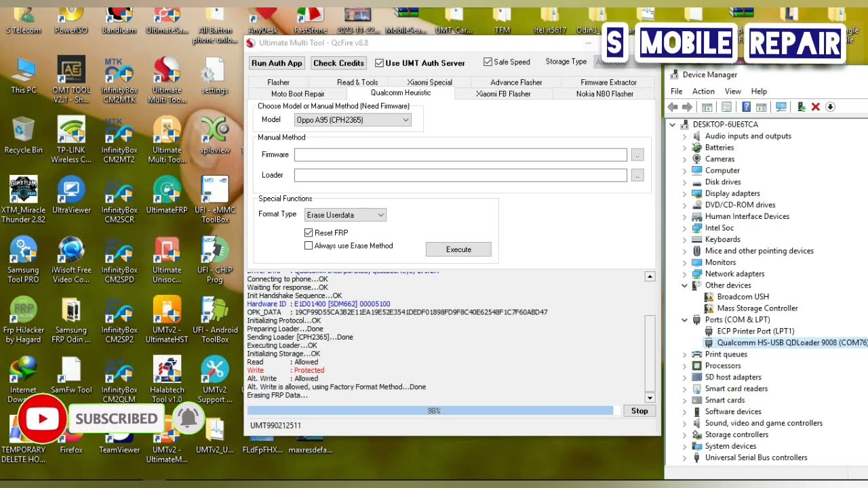
Task: Open the Format Type dropdown
Action: (x=345, y=215)
